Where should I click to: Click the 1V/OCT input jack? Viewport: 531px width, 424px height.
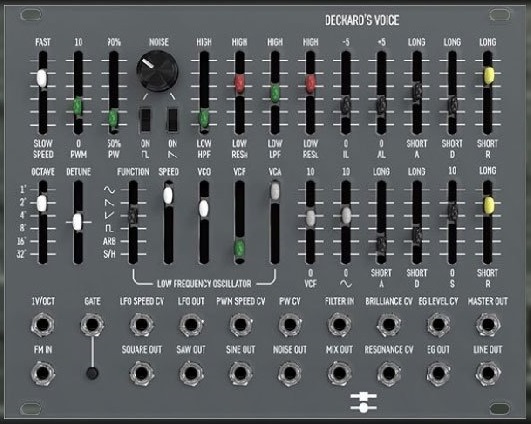tap(43, 324)
